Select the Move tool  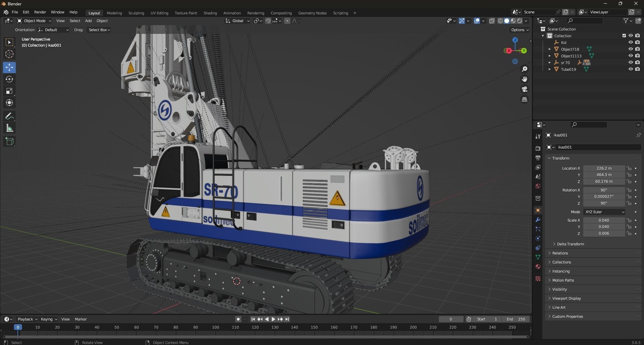(x=9, y=67)
